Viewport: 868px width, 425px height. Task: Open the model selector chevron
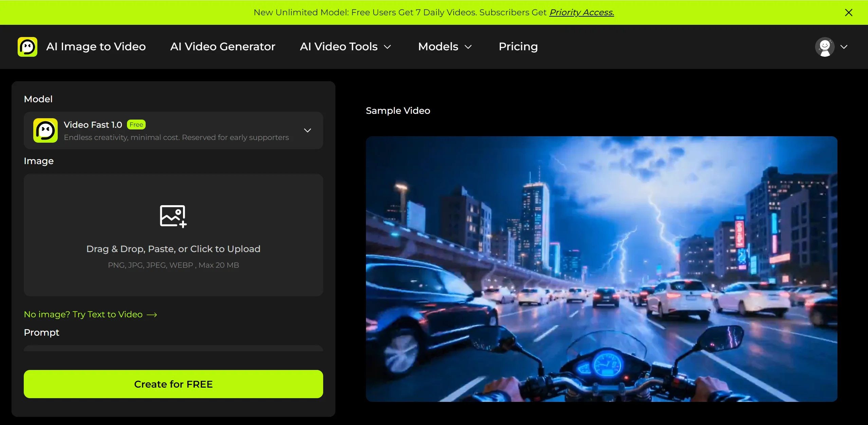point(308,130)
